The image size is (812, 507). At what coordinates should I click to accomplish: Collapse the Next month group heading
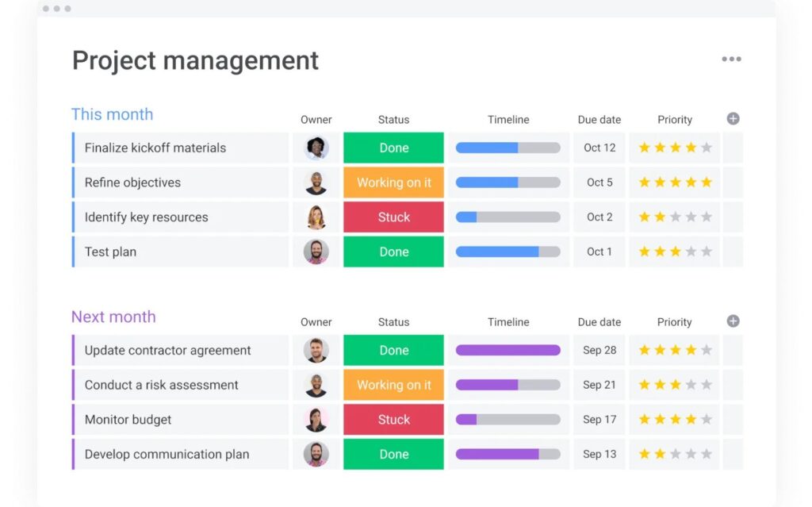tap(113, 317)
